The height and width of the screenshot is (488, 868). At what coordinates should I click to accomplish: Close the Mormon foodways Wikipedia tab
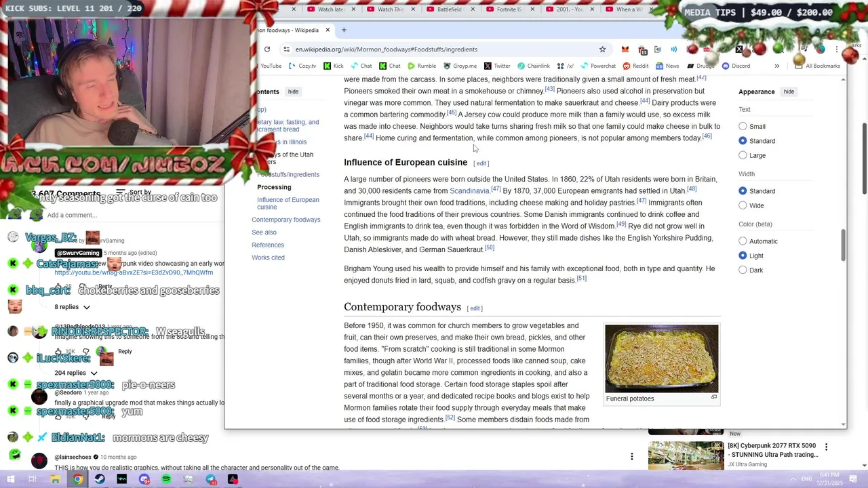[328, 30]
